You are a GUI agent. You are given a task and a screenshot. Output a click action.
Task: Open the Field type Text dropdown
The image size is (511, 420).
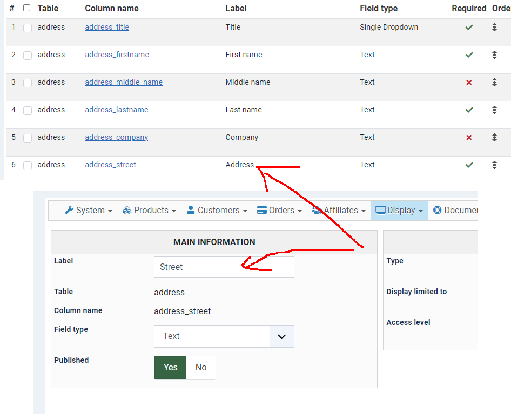pos(224,336)
